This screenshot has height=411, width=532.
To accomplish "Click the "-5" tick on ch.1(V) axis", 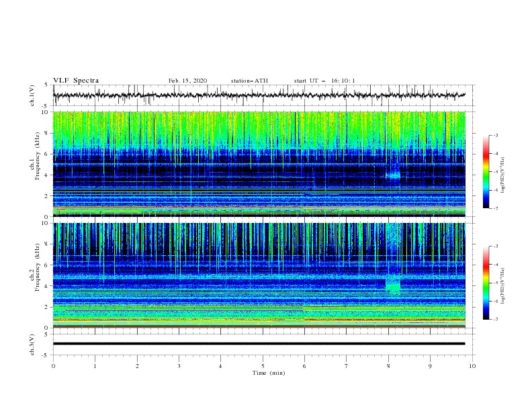I will (46, 106).
